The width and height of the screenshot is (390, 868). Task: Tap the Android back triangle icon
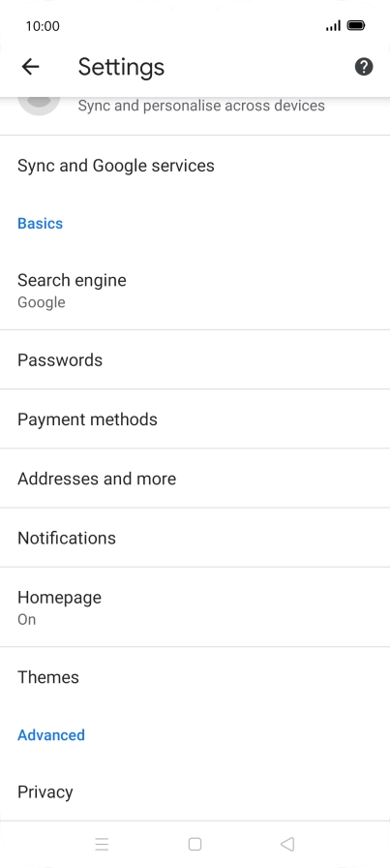pos(287,844)
